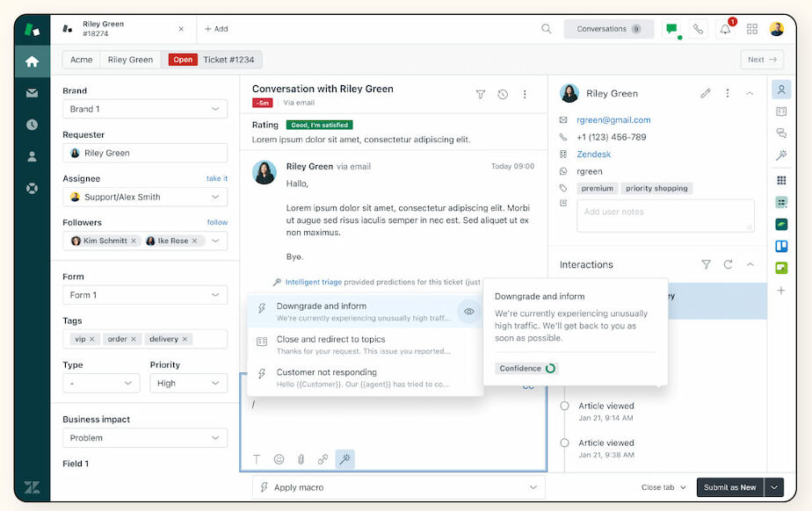Open the customer context panel icon
The height and width of the screenshot is (511, 812).
tap(782, 90)
